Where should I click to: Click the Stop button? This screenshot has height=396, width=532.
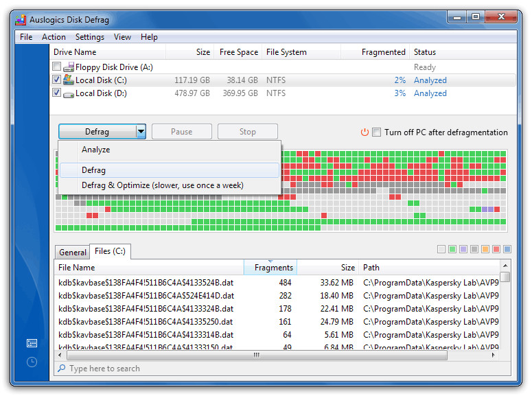tap(248, 132)
